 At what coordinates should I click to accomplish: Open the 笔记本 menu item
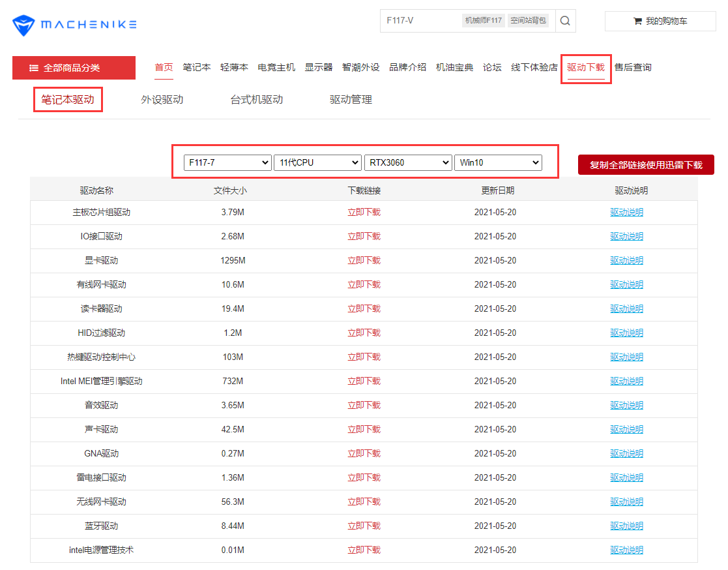[x=196, y=67]
